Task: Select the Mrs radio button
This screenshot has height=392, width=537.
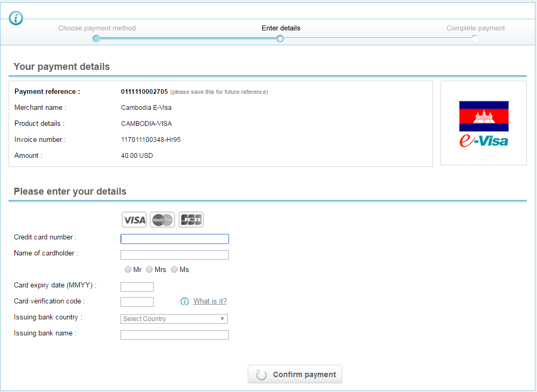Action: (x=149, y=270)
